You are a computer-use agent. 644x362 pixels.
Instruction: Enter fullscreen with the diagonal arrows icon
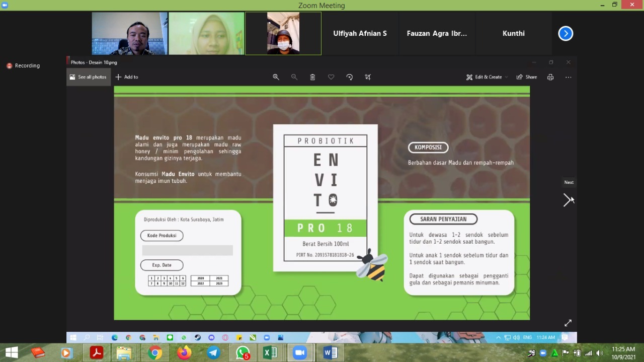point(568,323)
